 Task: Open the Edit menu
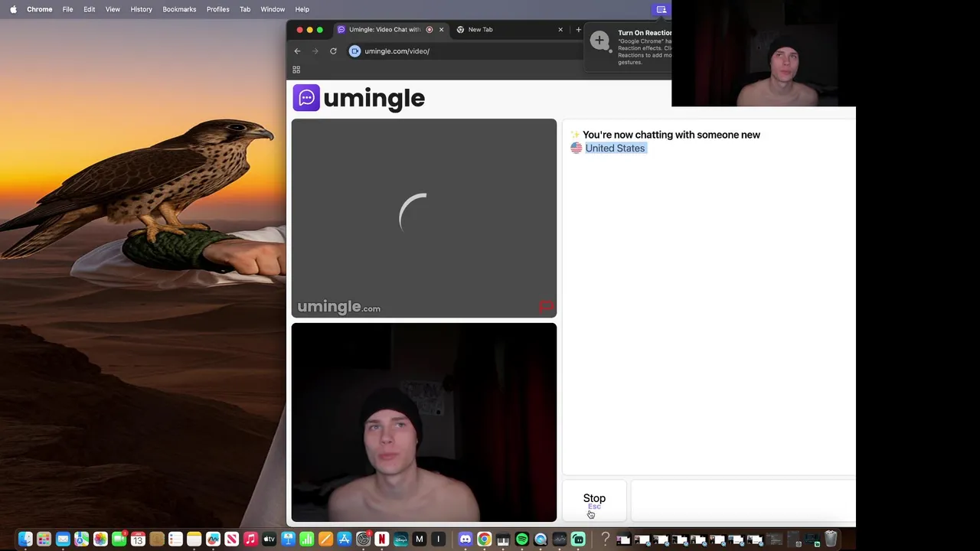tap(89, 9)
